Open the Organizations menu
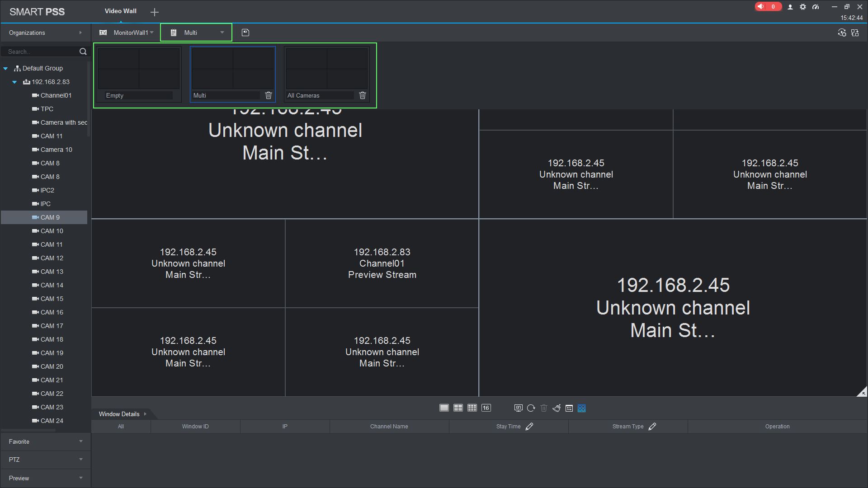The image size is (868, 488). (45, 33)
